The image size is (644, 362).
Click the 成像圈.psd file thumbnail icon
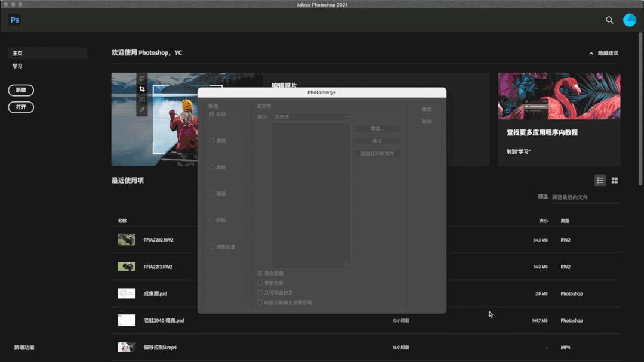(127, 293)
